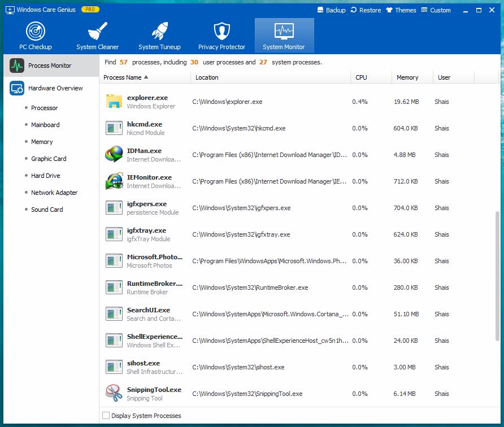Select the sihost.exe process name
Viewport: 504px width, 427px height.
tap(144, 363)
